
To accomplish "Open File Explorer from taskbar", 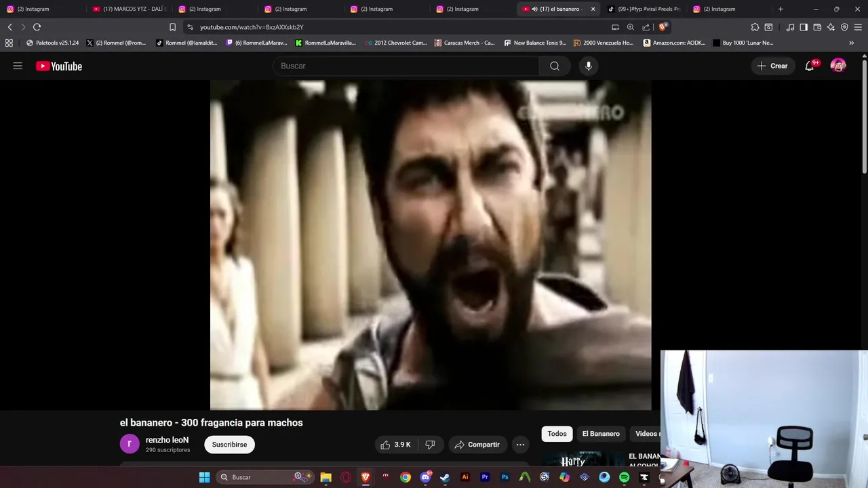I will [325, 477].
